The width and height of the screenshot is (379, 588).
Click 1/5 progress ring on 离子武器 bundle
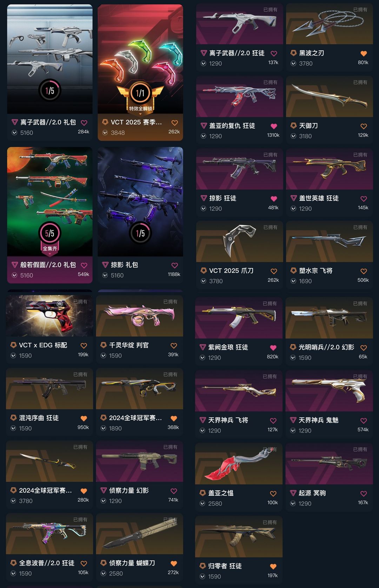[49, 91]
